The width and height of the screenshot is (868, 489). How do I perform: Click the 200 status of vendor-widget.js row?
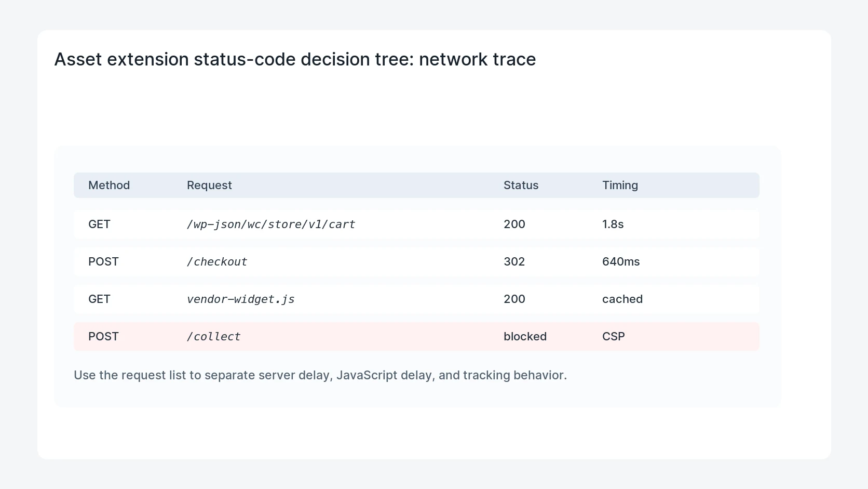click(x=514, y=299)
